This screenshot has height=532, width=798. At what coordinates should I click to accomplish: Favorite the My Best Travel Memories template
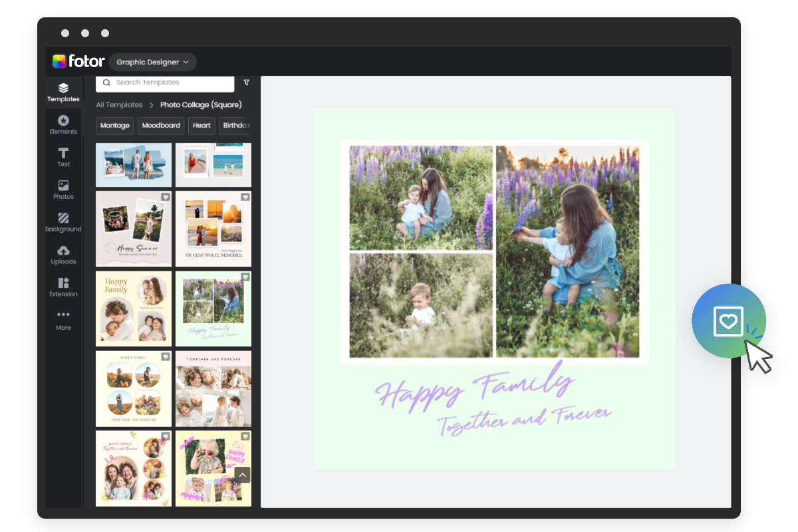pyautogui.click(x=245, y=197)
